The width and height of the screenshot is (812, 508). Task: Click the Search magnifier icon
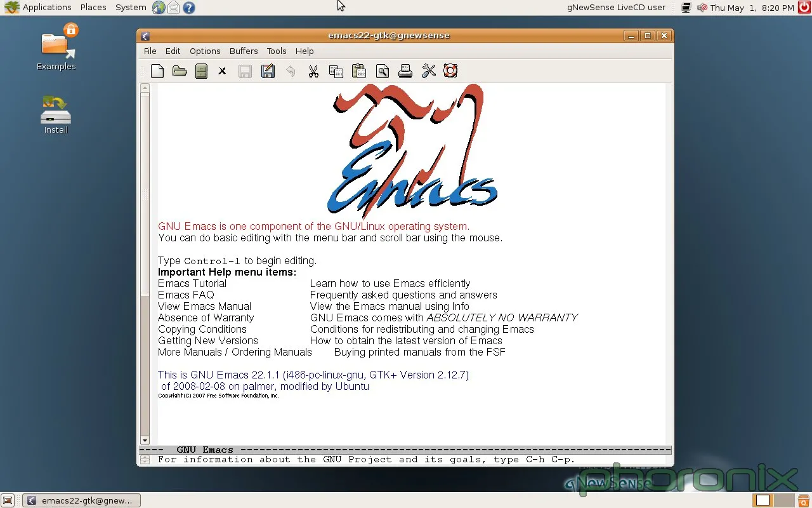click(382, 71)
